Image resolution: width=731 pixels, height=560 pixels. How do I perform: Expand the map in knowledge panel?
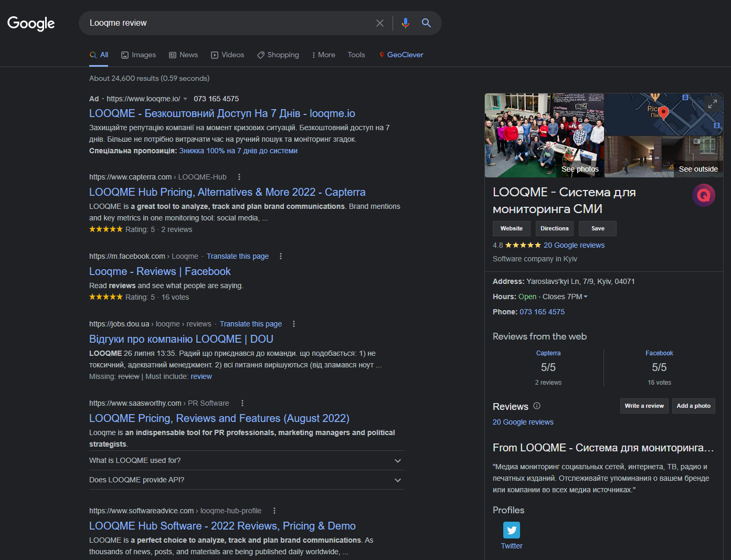(712, 104)
